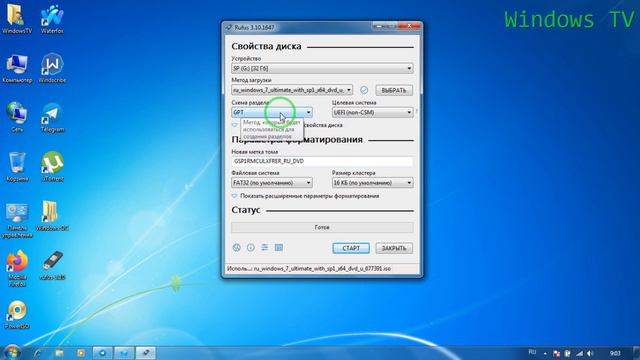Open the Размер кластера dropdown
The width and height of the screenshot is (640, 360).
click(372, 183)
